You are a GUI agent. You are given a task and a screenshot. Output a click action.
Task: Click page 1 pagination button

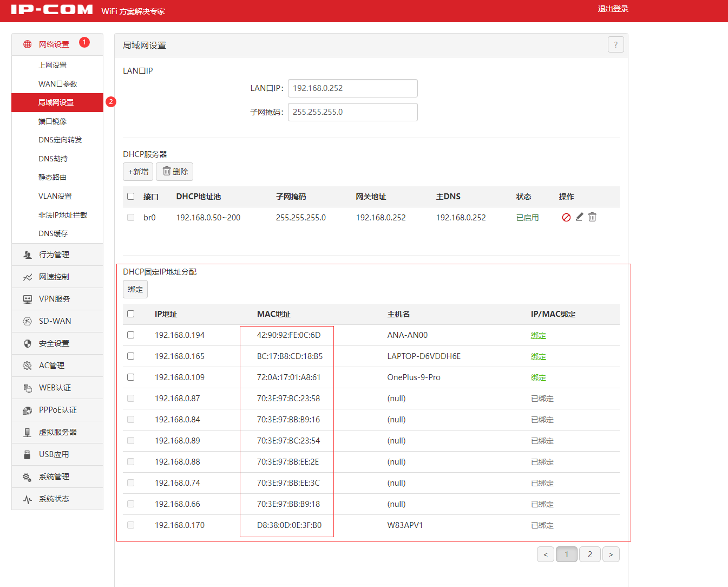click(567, 554)
